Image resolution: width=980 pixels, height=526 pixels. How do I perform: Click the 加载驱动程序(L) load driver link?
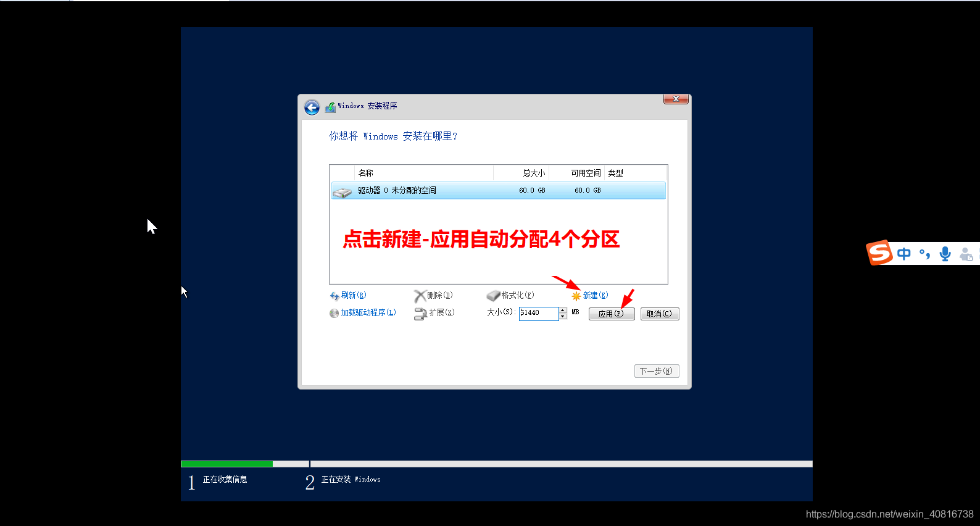tap(368, 313)
